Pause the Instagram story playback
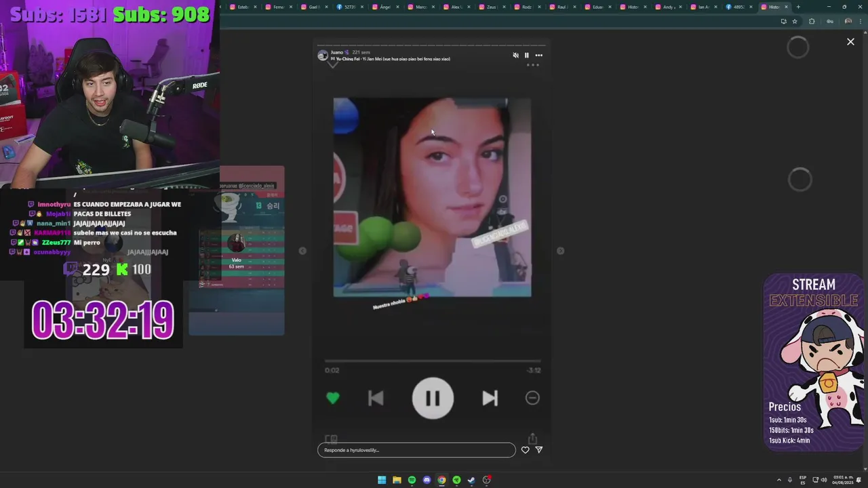Screen dimensions: 868x488 (x=526, y=56)
